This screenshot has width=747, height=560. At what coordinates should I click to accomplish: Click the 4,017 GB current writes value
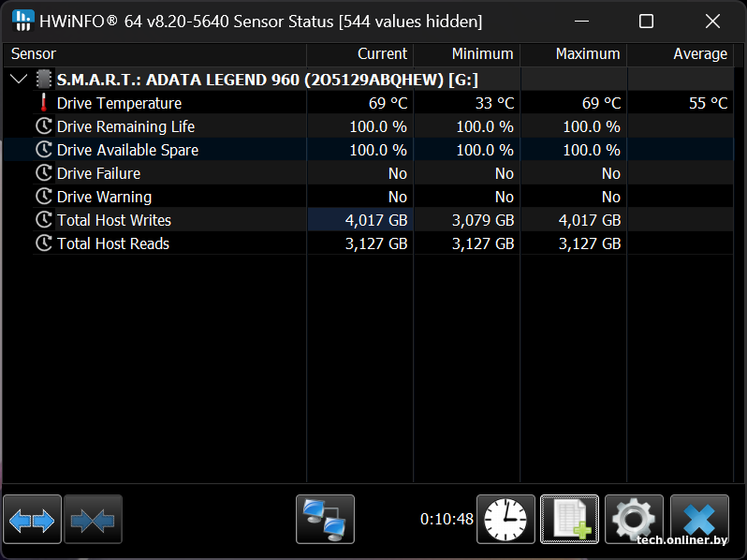tap(376, 220)
